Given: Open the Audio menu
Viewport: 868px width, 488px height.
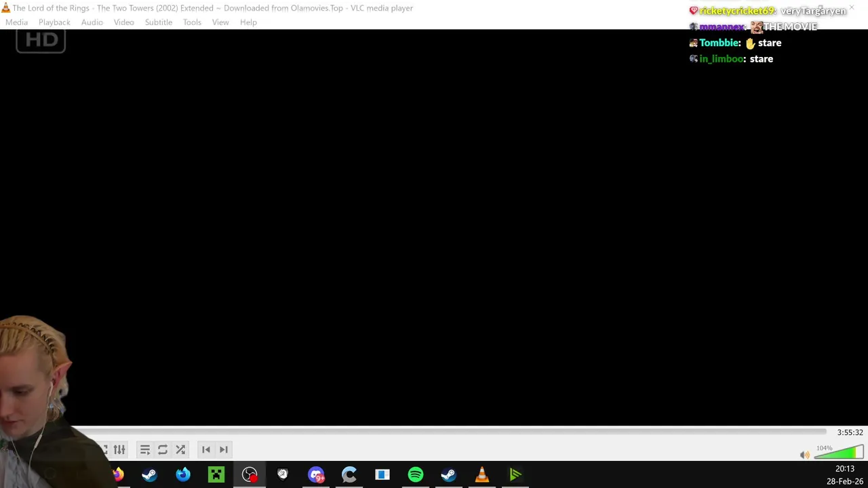Looking at the screenshot, I should (92, 22).
